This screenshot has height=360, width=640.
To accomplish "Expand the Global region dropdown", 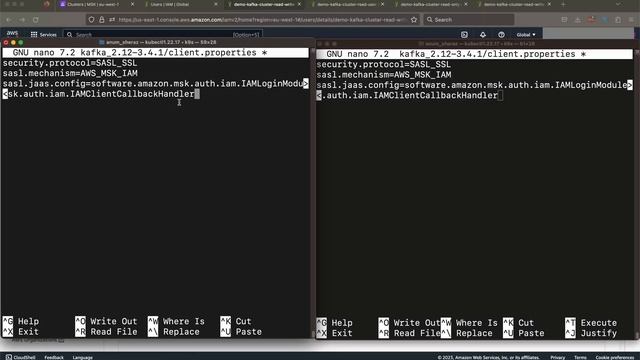I will point(526,35).
